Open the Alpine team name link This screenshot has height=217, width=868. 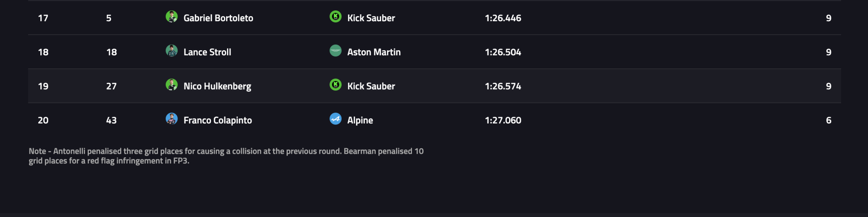tap(360, 120)
